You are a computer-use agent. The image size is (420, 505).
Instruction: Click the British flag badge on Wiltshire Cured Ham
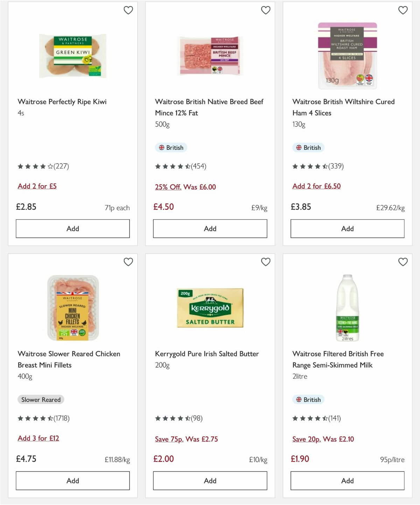pyautogui.click(x=308, y=147)
